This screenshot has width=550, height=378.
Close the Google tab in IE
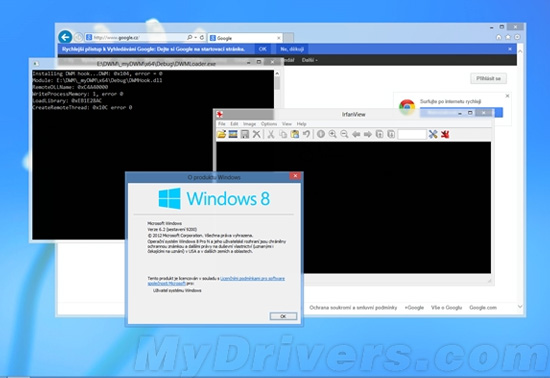coord(279,38)
